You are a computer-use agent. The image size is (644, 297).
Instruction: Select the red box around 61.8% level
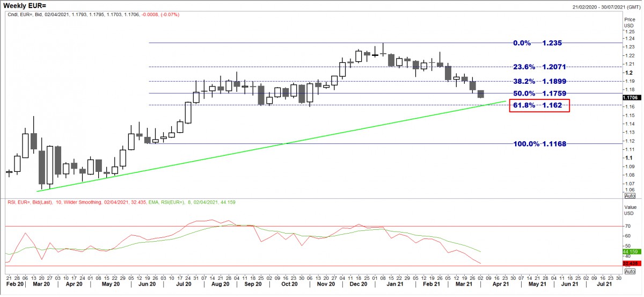(x=538, y=106)
